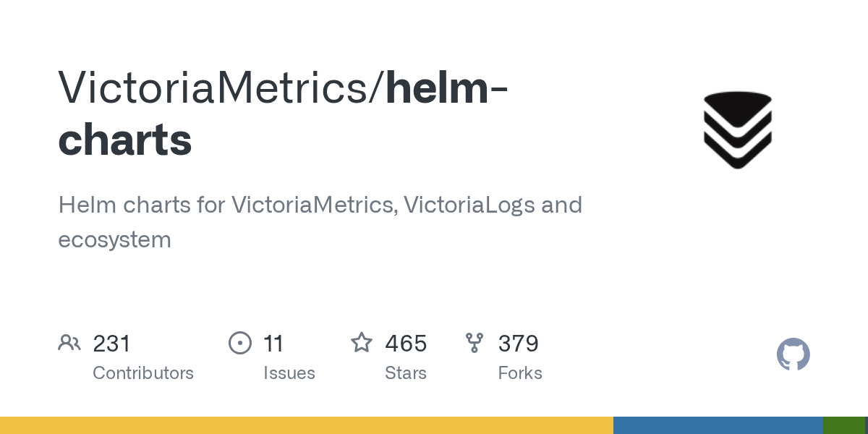Open the VictoriaMetrics/helm-charts repository title
This screenshot has width=868, height=434.
tap(282, 87)
